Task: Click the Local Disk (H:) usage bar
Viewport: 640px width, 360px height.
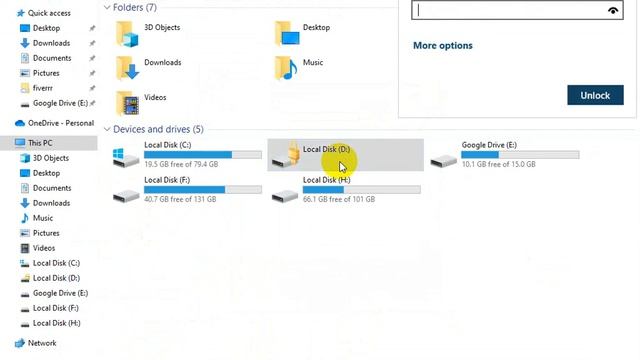Action: point(362,190)
